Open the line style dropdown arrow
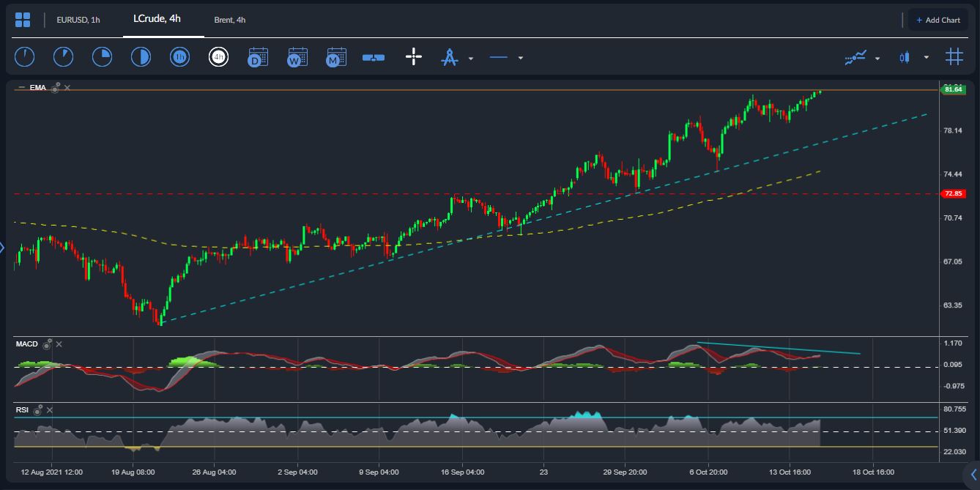Screen dimensions: 980x490 coord(520,58)
